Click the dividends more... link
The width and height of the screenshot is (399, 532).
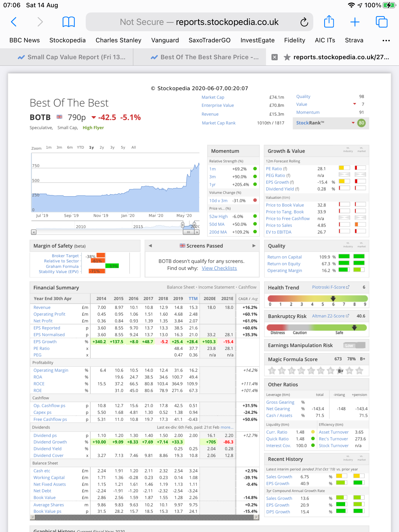(227, 427)
